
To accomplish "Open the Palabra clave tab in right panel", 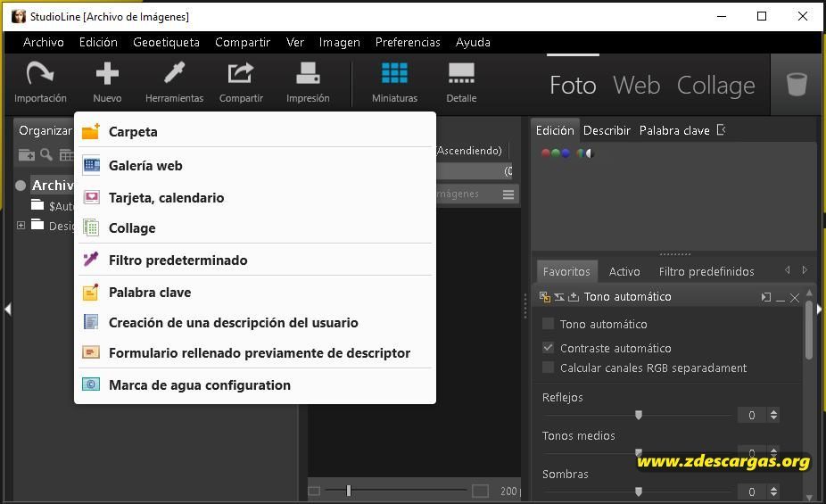I will click(x=674, y=130).
